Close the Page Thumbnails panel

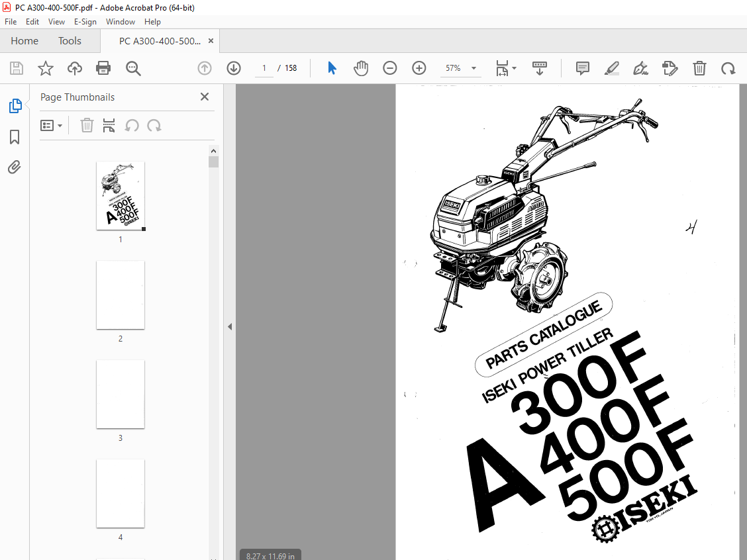click(x=205, y=97)
